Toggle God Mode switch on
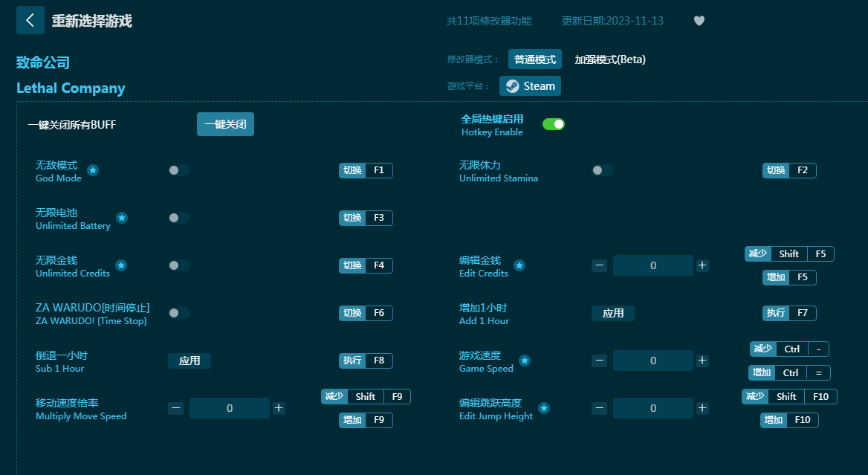 [179, 170]
